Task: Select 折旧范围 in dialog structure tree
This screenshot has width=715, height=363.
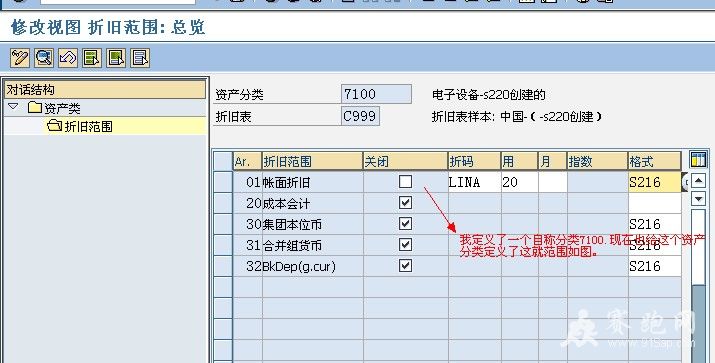Action: point(88,126)
